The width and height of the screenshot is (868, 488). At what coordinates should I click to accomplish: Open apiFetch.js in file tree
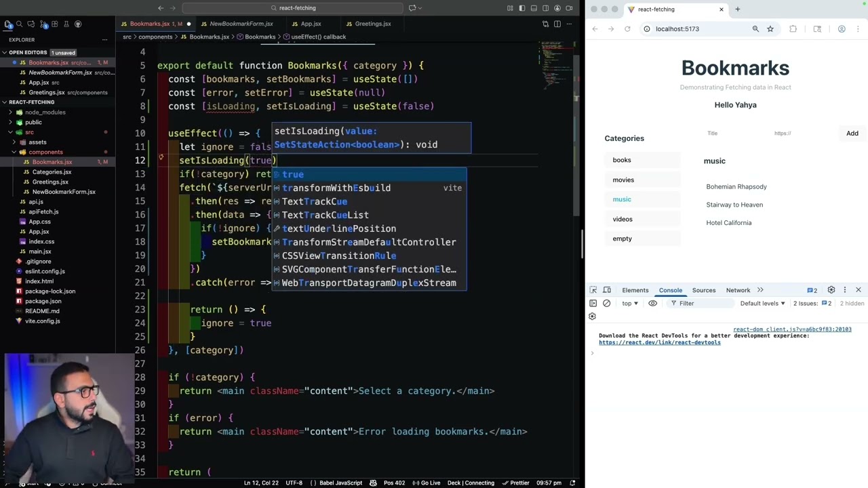coord(43,211)
